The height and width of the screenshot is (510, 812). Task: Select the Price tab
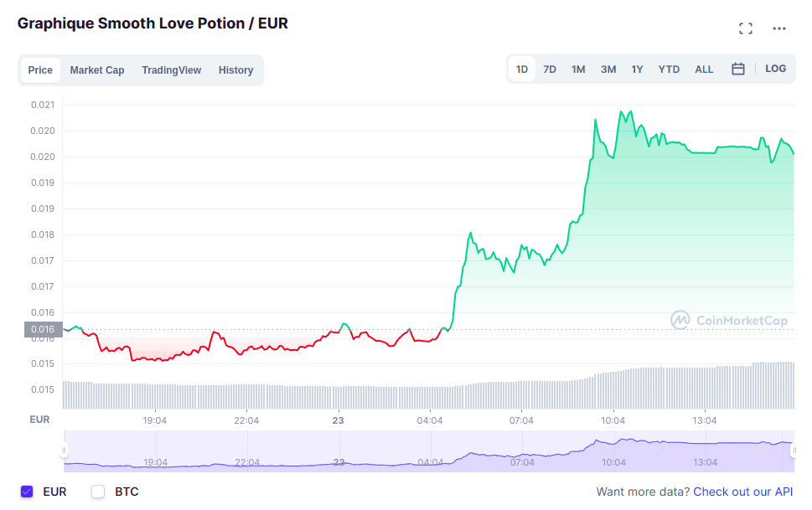click(40, 70)
